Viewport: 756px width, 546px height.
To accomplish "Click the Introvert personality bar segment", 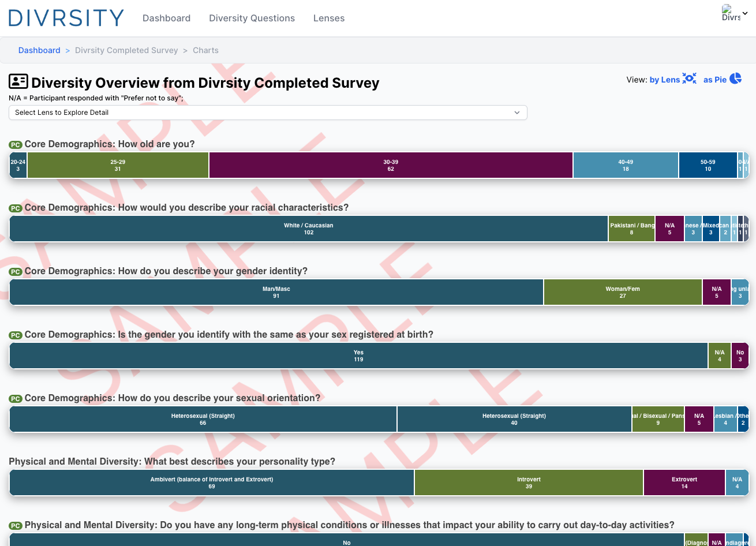I will click(x=529, y=483).
